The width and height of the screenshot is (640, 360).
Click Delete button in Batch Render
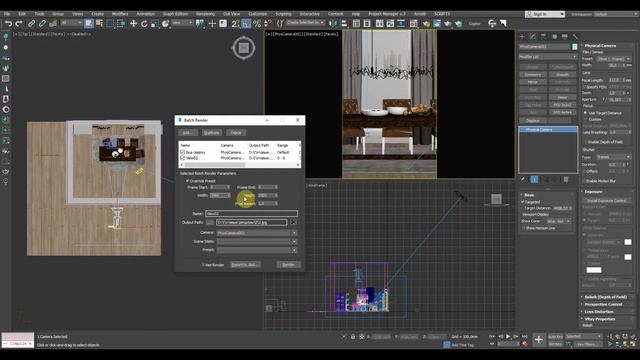[236, 133]
